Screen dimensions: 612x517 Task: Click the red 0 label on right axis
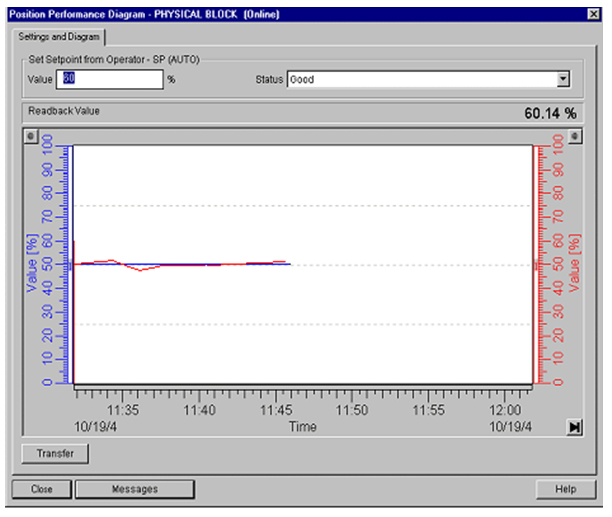(x=559, y=382)
